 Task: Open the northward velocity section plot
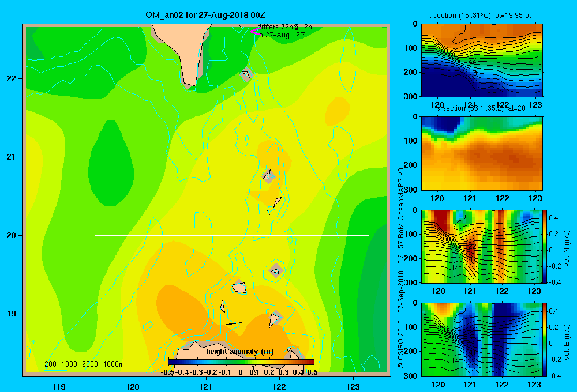(482, 246)
